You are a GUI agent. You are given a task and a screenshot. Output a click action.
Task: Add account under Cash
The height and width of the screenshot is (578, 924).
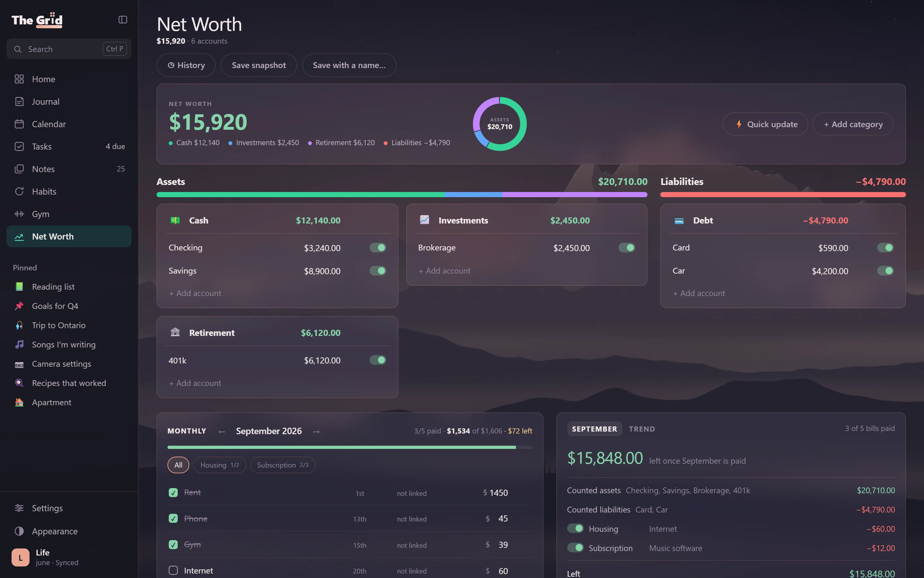195,293
